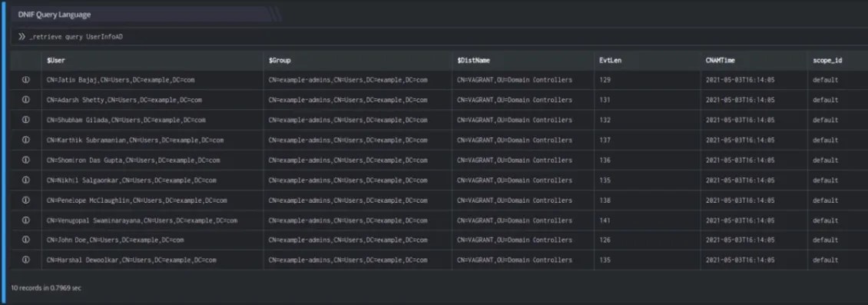Select the CN=Harshal Dewoolkar user cell

coord(152,260)
